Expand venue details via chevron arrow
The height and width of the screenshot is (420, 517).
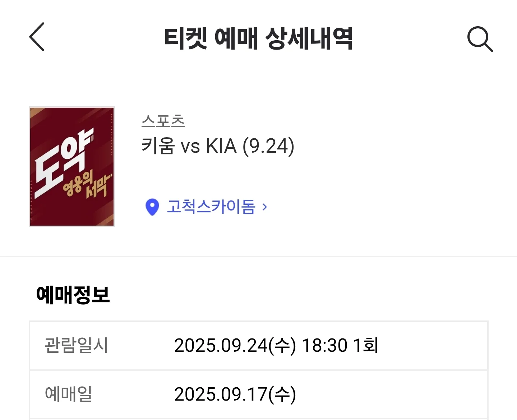click(x=265, y=207)
